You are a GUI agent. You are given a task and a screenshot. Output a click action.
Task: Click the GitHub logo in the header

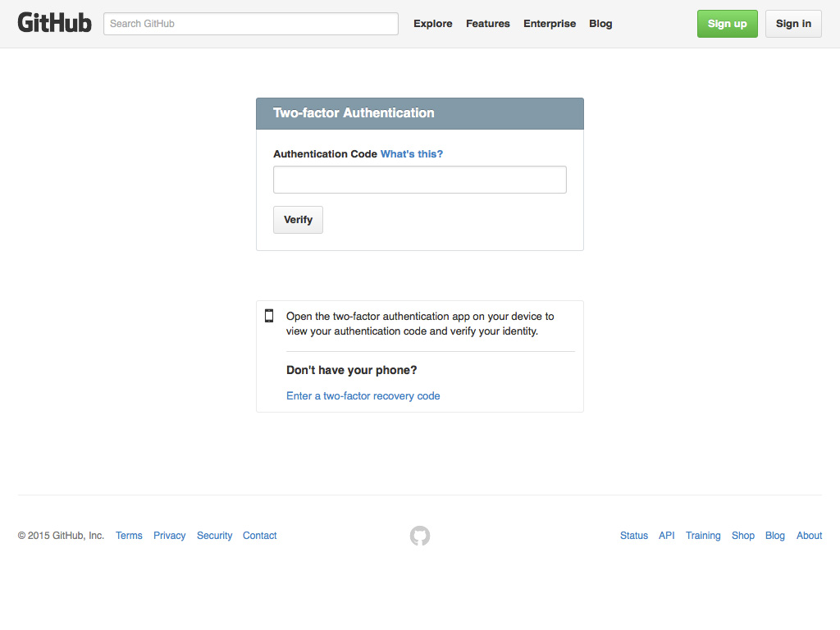pos(54,22)
